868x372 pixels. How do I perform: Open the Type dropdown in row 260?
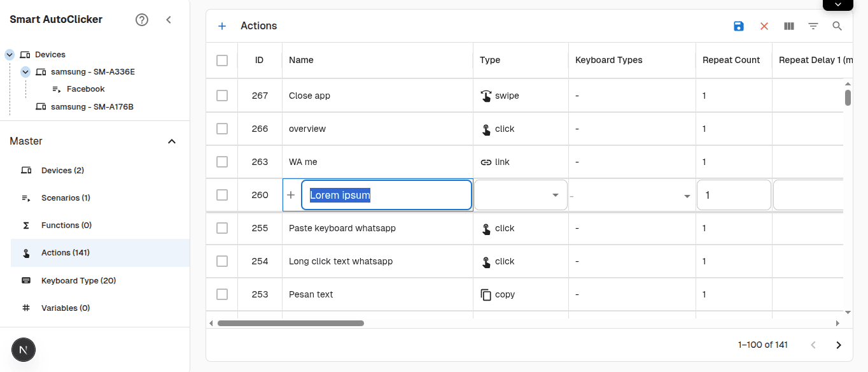click(521, 195)
